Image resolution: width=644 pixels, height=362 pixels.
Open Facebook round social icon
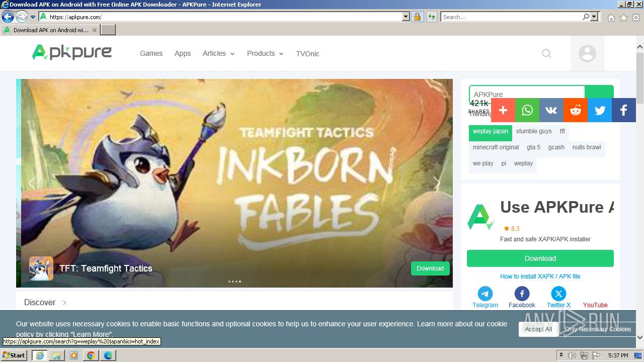[x=522, y=294]
